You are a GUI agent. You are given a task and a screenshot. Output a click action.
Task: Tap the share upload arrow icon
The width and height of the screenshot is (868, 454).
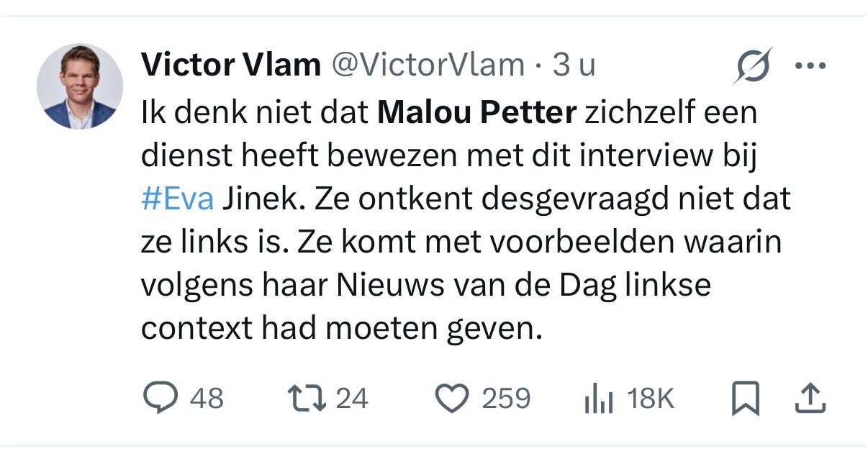(x=811, y=399)
